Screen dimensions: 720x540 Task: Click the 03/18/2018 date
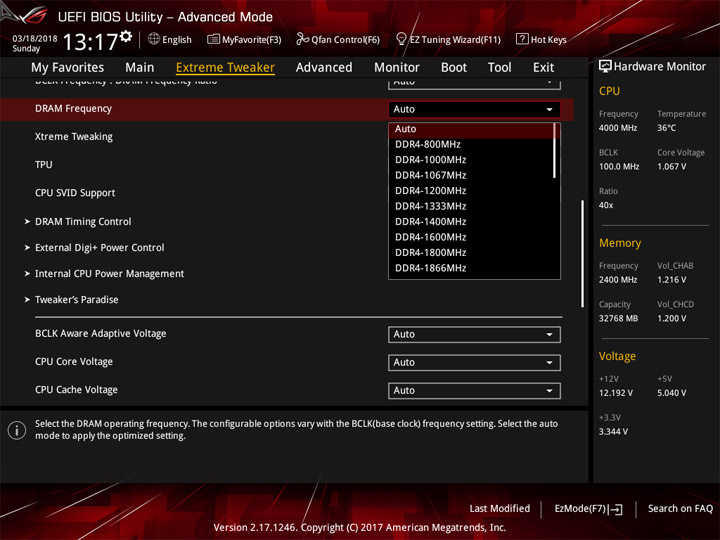pos(35,38)
